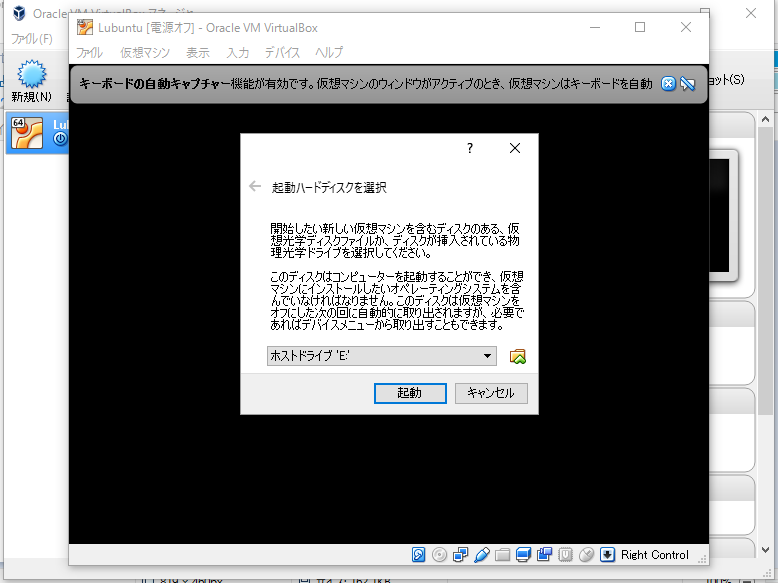
Task: Open the 仮想マシン menu
Action: 145,53
